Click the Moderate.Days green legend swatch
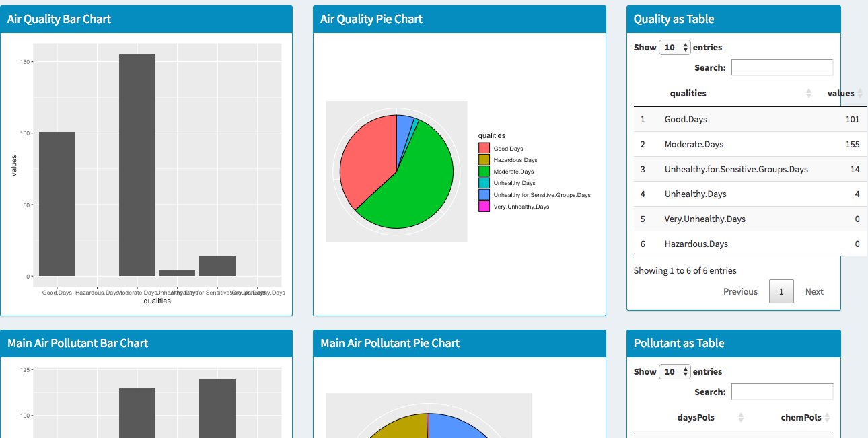Screen dimensions: 868x438 (484, 172)
